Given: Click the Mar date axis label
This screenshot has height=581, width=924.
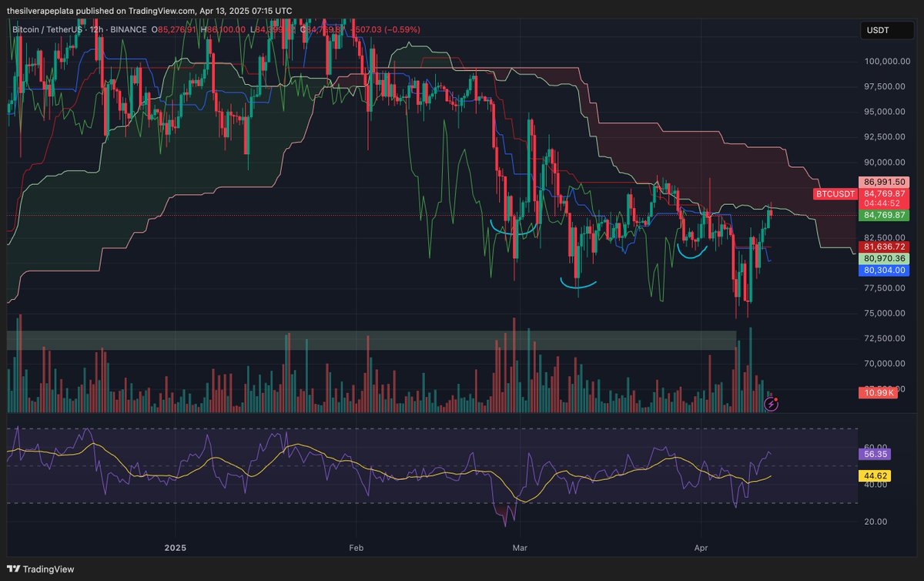Looking at the screenshot, I should tap(520, 548).
